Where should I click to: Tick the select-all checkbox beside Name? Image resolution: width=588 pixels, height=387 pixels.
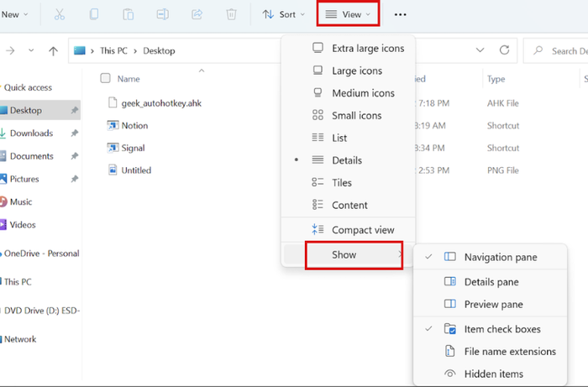[x=105, y=79]
